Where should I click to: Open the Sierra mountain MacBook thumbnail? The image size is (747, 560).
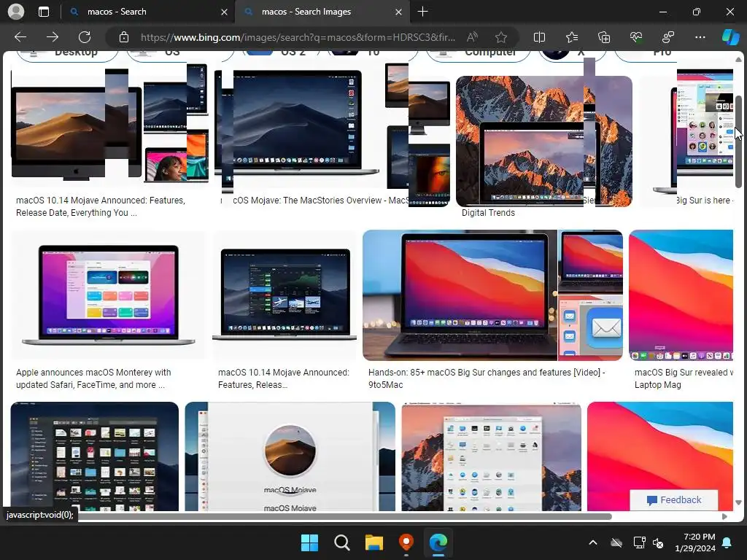(x=544, y=141)
